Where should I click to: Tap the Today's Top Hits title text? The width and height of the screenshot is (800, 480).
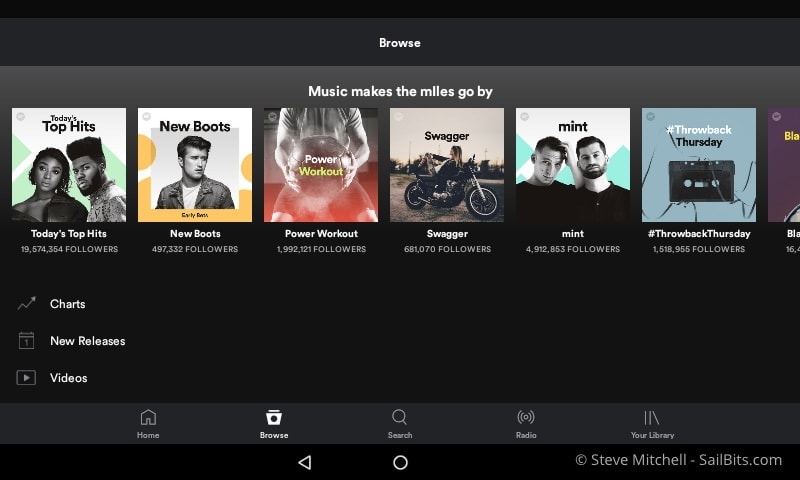click(x=69, y=234)
